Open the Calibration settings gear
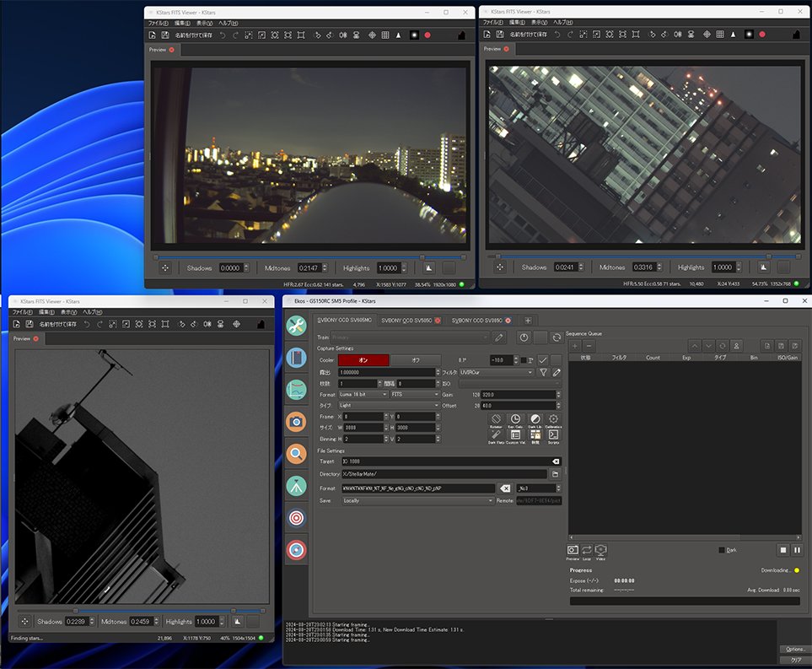 554,420
